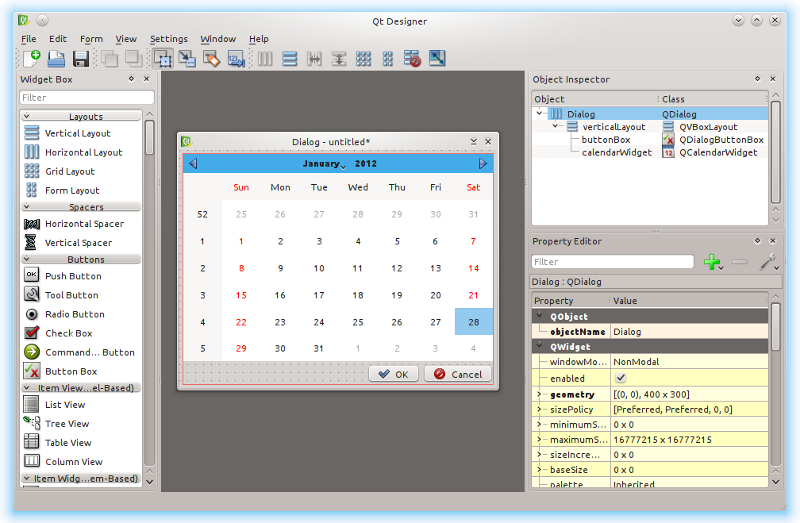Open the Settings menu

pos(169,39)
